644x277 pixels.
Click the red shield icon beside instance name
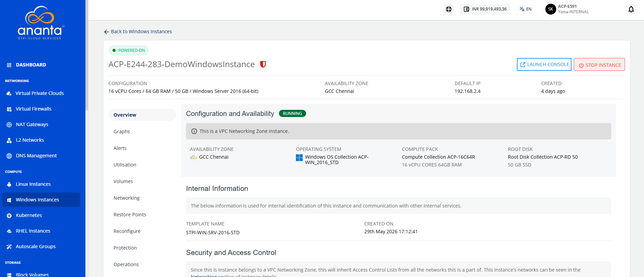(263, 64)
